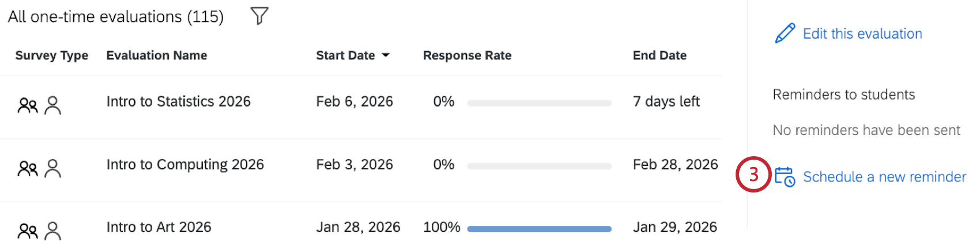
Task: Click single person icon in Intro to Computing row
Action: coord(53,168)
